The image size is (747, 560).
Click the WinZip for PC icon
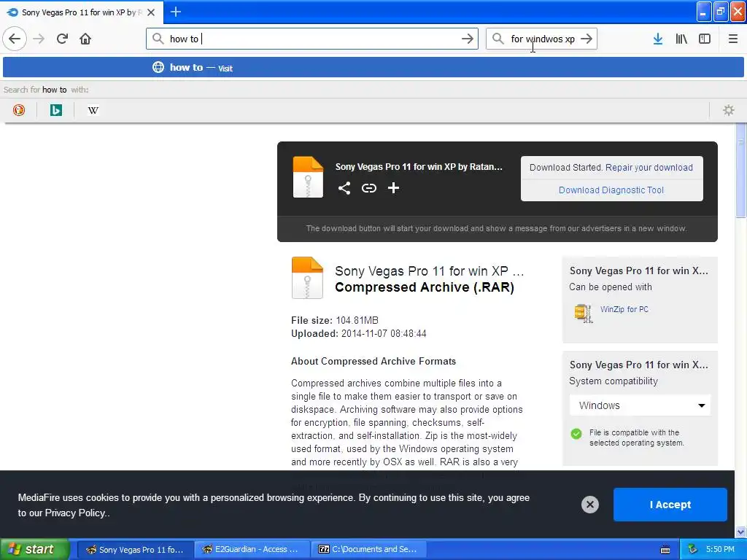tap(584, 314)
